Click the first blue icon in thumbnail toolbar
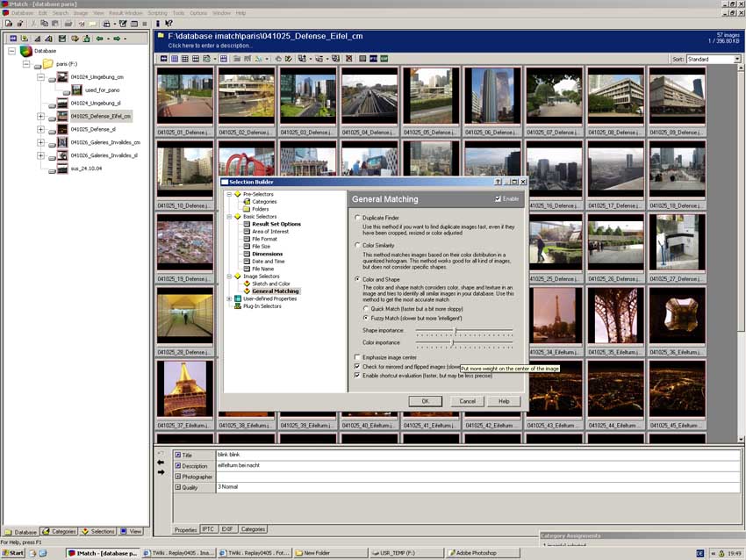This screenshot has height=560, width=746. [x=163, y=59]
